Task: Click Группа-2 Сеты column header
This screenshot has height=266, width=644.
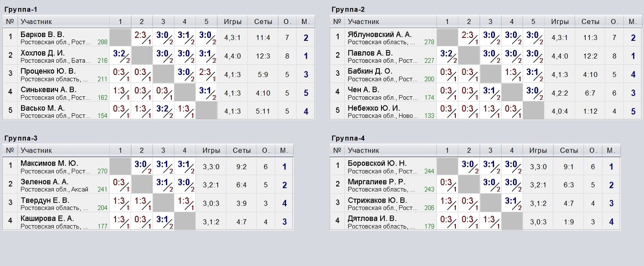Action: click(590, 22)
